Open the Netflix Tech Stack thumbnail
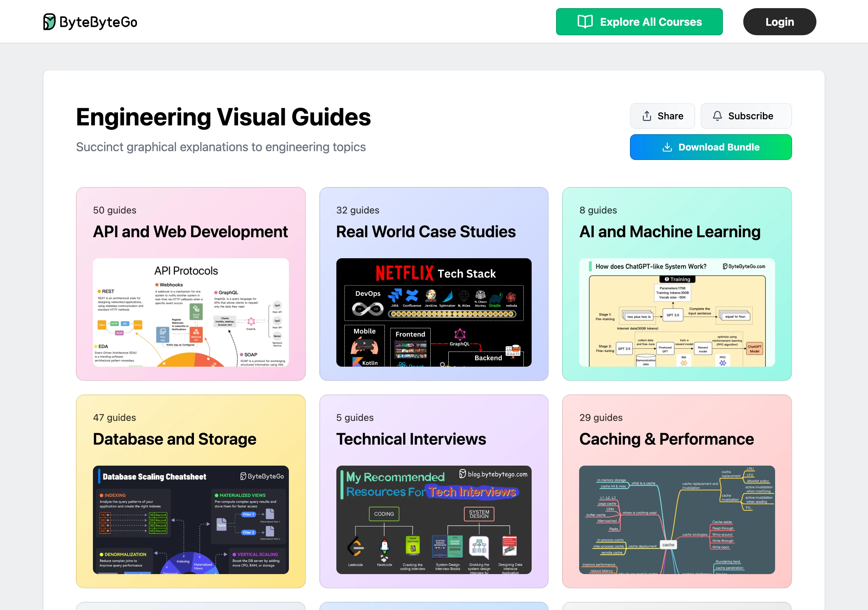The image size is (868, 610). click(434, 312)
